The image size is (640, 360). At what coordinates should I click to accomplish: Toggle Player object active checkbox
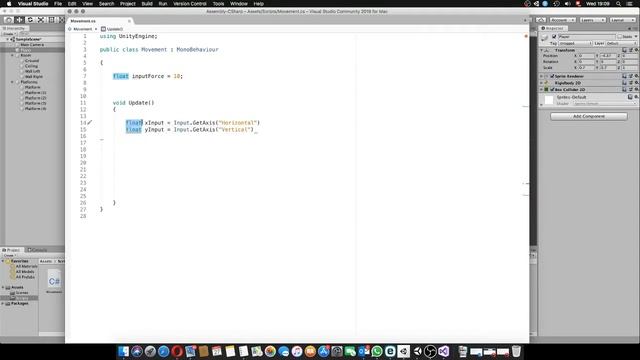click(x=554, y=37)
